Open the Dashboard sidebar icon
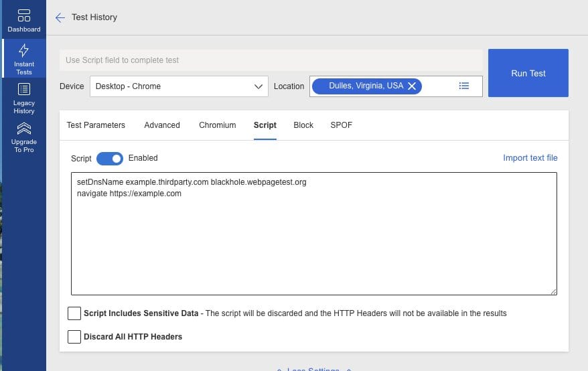Image resolution: width=588 pixels, height=371 pixels. click(x=23, y=16)
